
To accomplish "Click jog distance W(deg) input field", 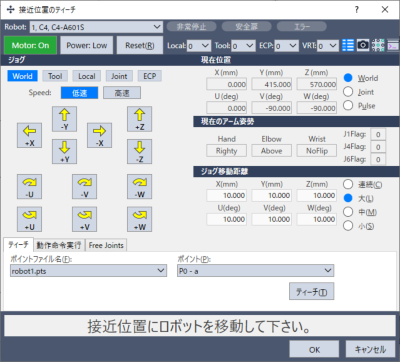I will [317, 219].
